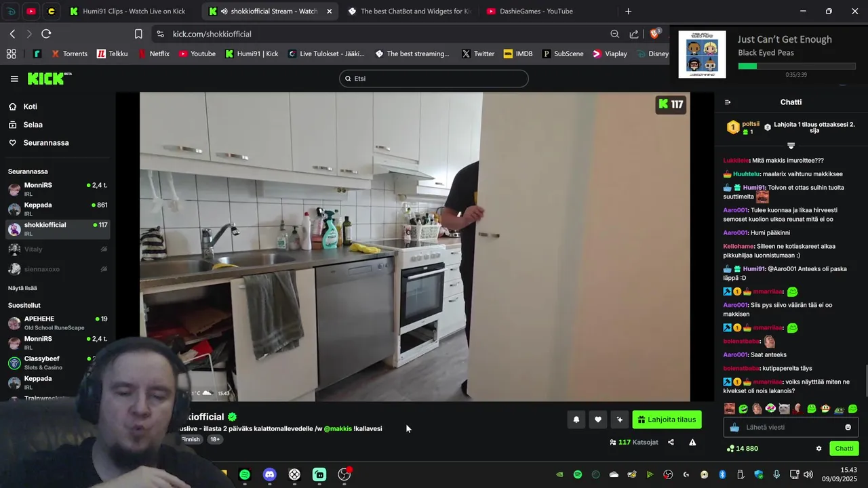868x488 pixels.
Task: Click the Spotify song progress bar
Action: point(796,66)
